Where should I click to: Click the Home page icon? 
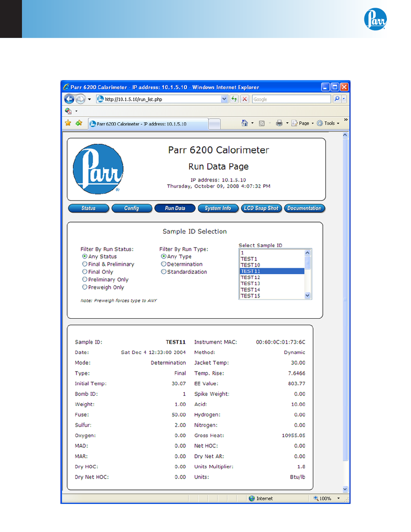point(245,123)
